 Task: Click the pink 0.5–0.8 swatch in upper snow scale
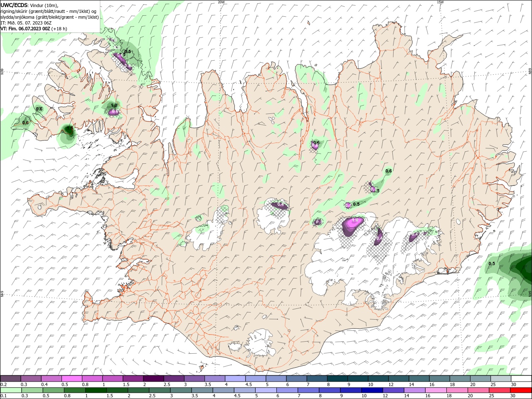tap(71, 379)
